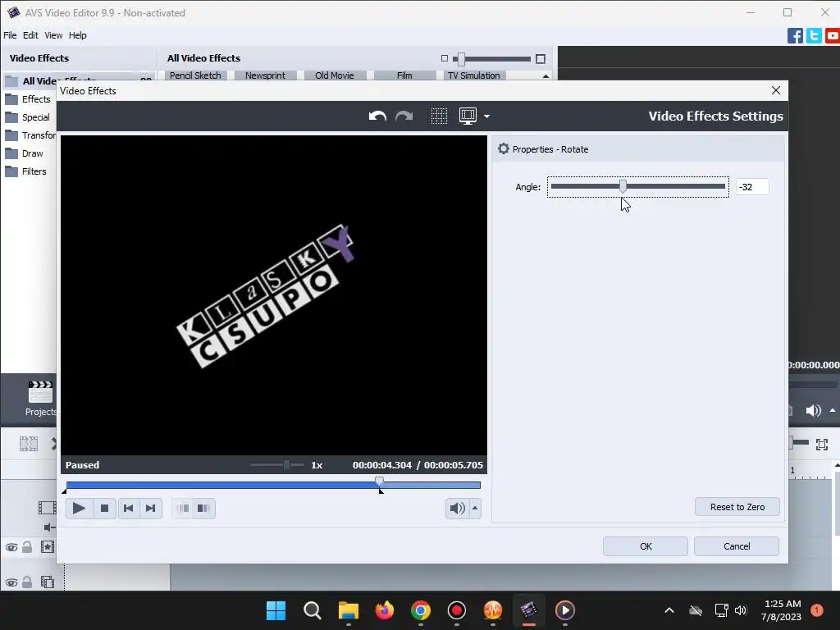The width and height of the screenshot is (840, 630).
Task: Expand the preview volume slider arrow
Action: [475, 509]
